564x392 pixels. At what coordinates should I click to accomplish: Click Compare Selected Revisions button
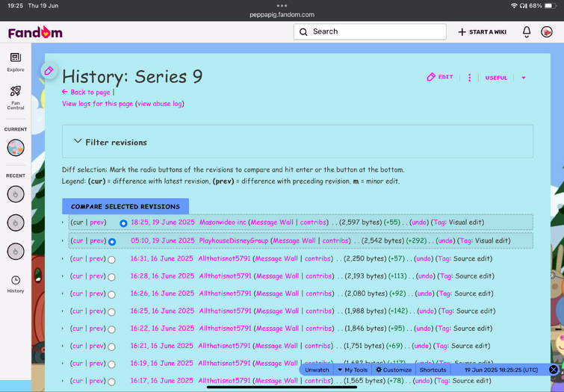[125, 206]
